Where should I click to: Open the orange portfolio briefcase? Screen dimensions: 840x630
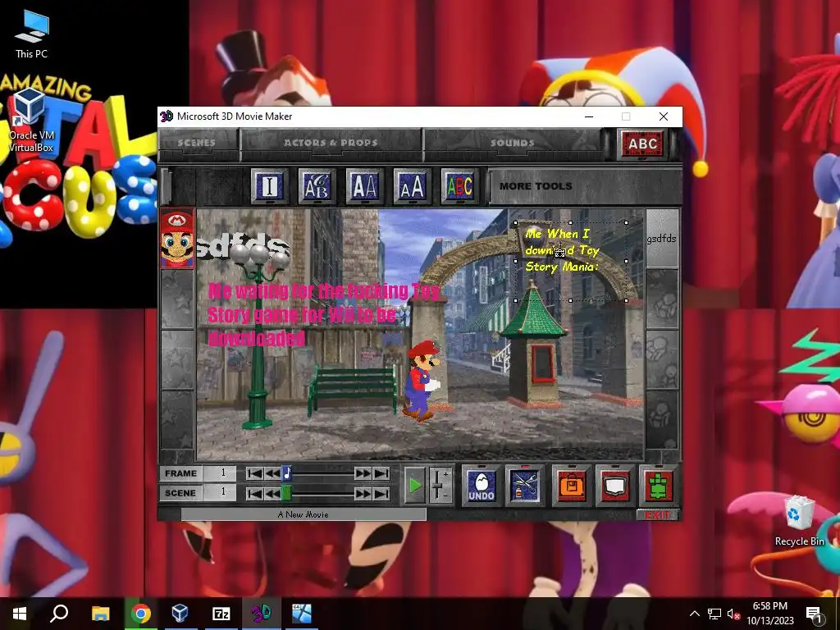pos(572,486)
